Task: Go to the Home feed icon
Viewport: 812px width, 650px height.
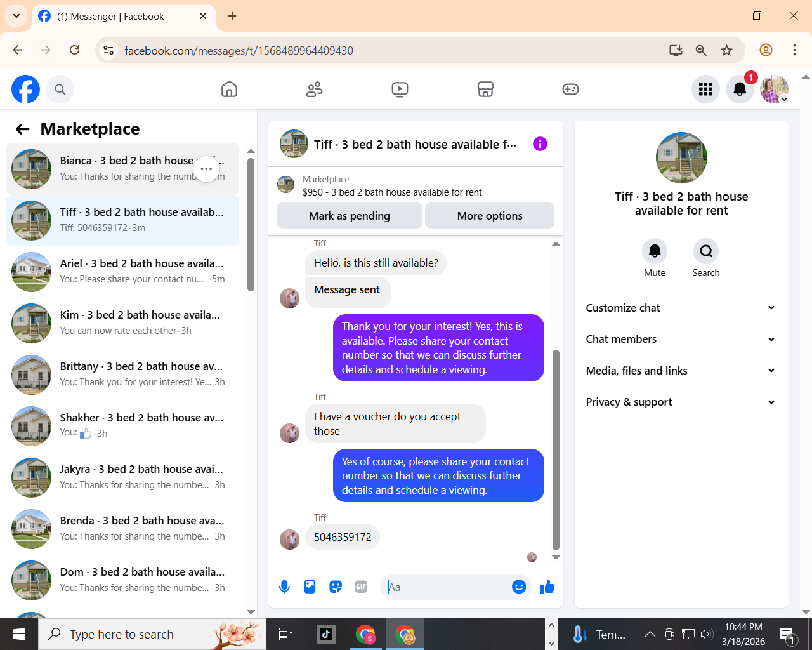Action: pos(229,90)
